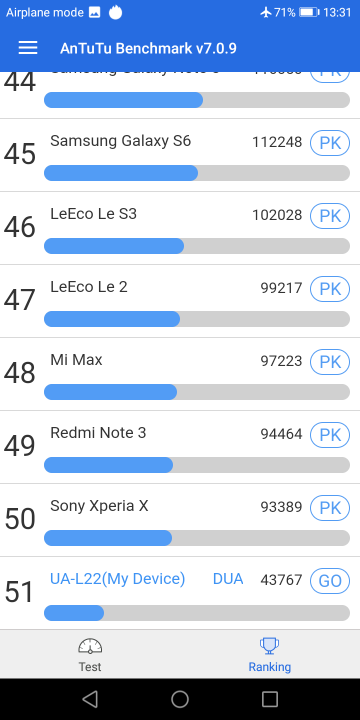360x720 pixels.
Task: Tap the Test speedometer icon
Action: click(90, 646)
